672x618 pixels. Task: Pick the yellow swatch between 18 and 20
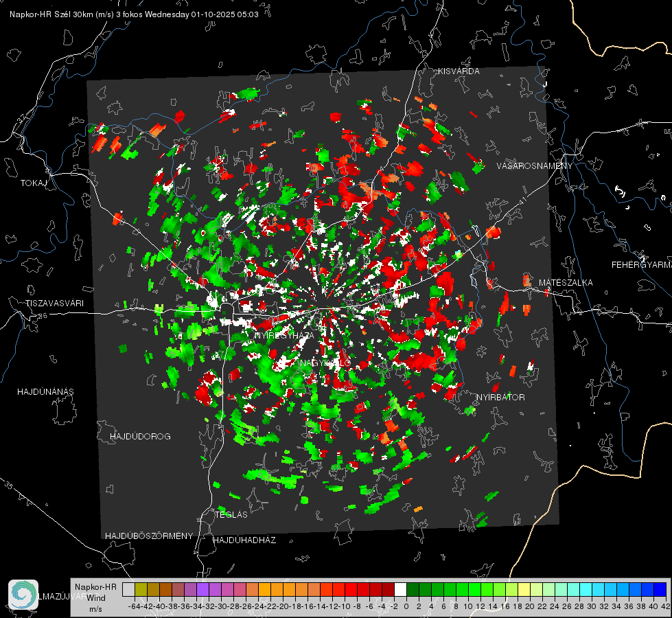[524, 589]
